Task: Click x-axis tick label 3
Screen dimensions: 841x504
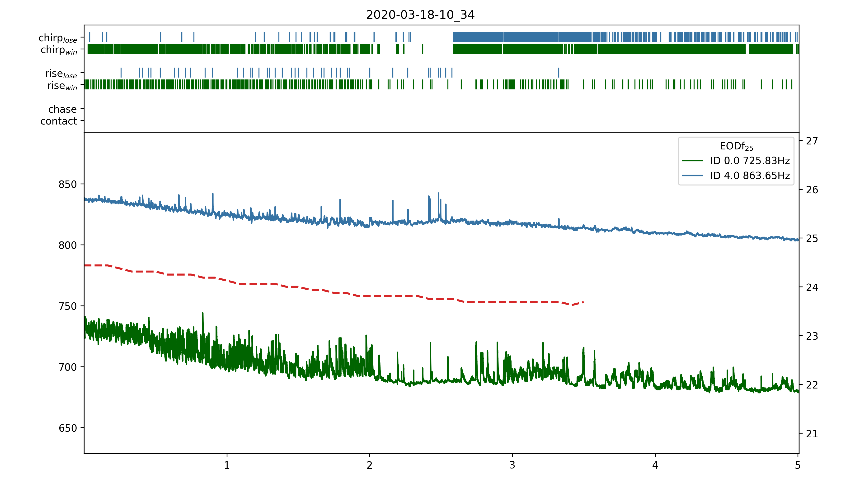Action: [x=512, y=465]
